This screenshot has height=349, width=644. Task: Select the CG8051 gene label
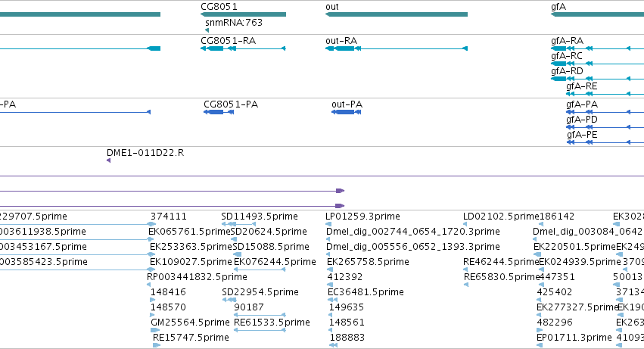[x=219, y=7]
